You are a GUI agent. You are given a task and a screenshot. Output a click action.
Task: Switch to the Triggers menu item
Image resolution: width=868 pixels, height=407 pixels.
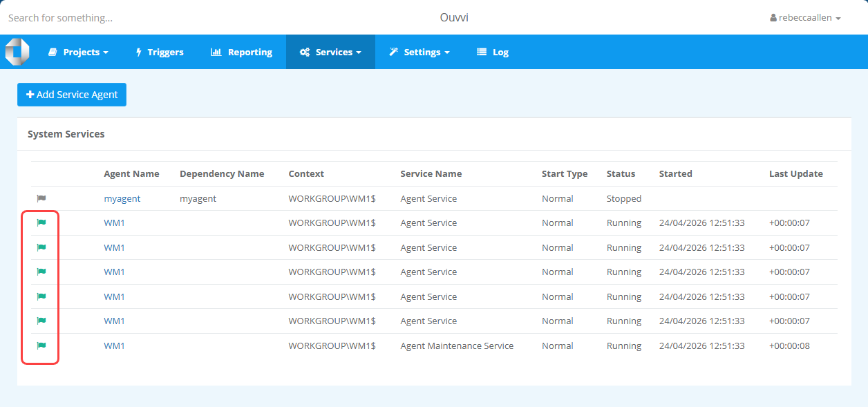pos(160,52)
